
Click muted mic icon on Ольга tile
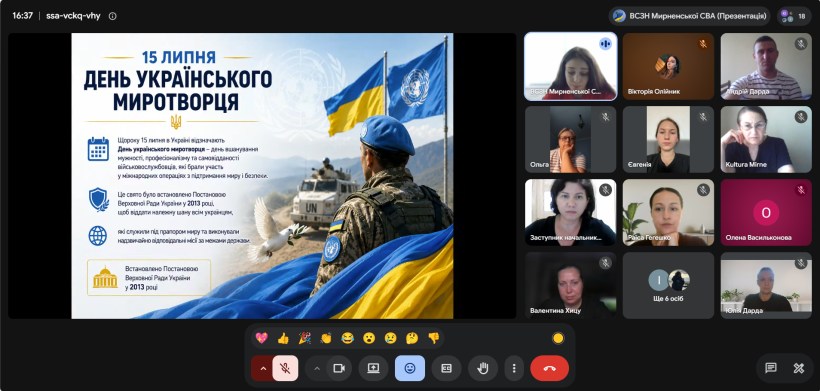(606, 117)
